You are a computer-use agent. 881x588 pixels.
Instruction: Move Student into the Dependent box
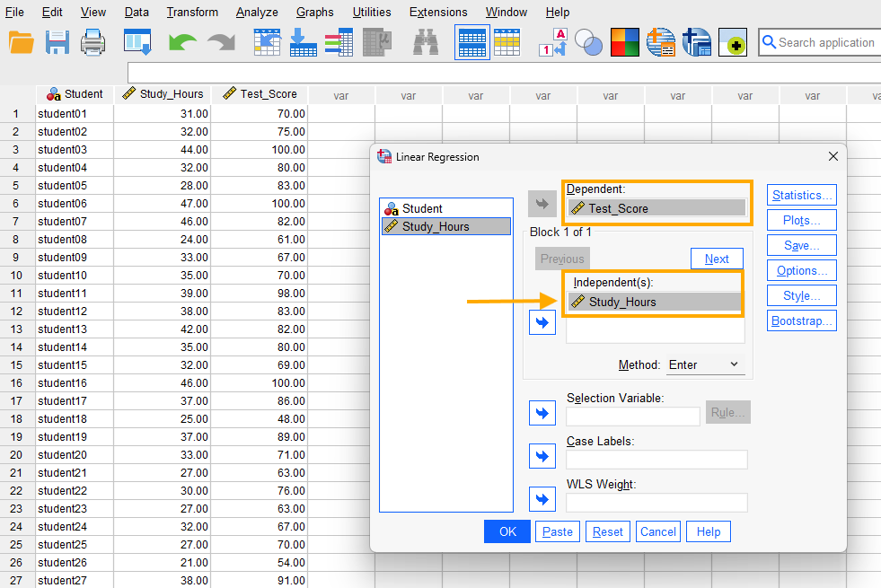click(542, 204)
